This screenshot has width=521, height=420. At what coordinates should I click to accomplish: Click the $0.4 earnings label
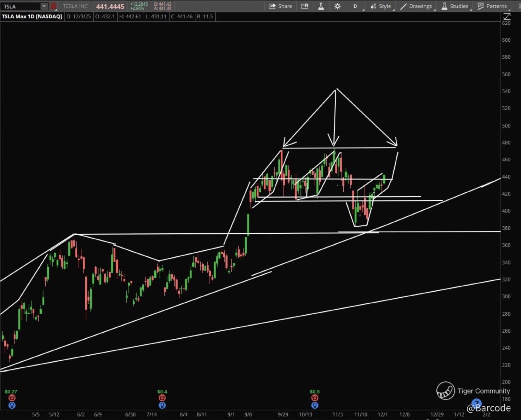tap(162, 392)
